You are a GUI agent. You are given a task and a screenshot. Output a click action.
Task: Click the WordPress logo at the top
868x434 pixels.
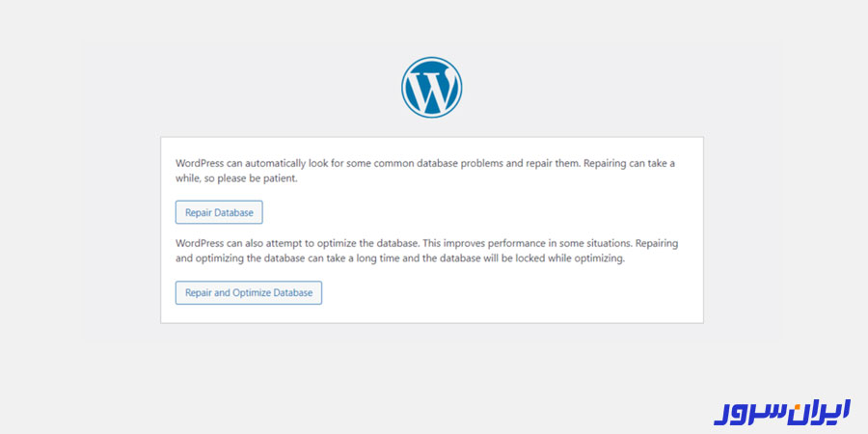[431, 87]
